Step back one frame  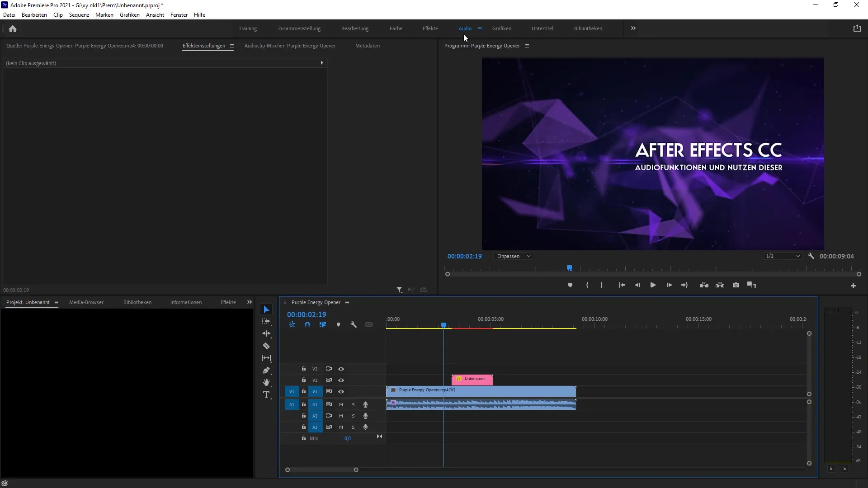[637, 285]
